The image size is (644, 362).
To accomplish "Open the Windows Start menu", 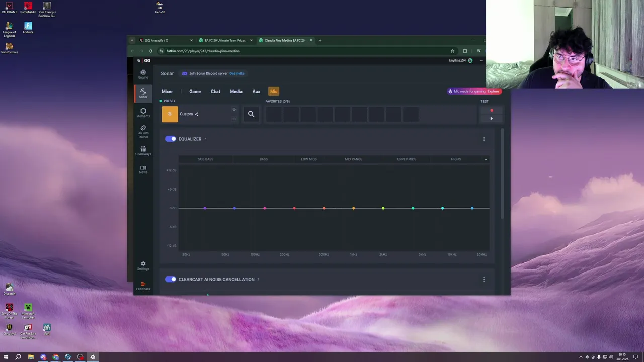I will pyautogui.click(x=6, y=357).
